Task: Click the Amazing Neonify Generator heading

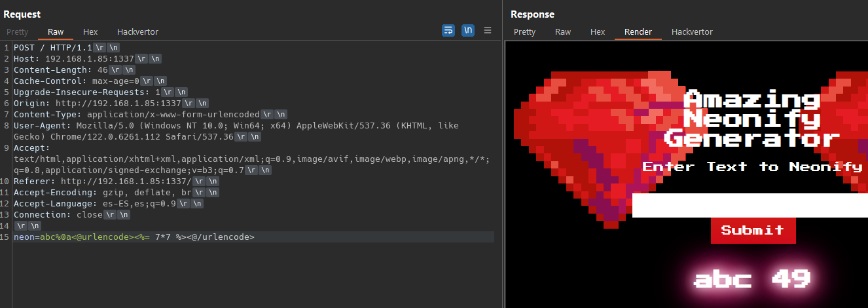Action: coord(752,119)
